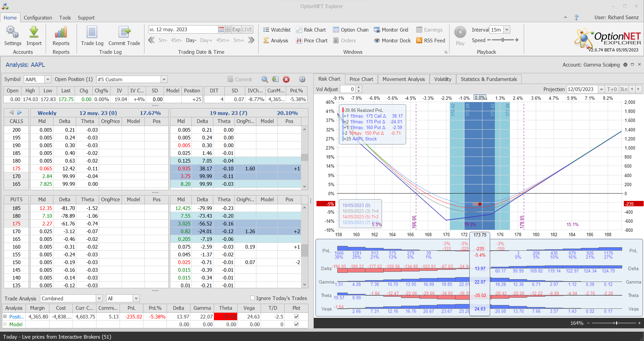Jump back with the double left chevron
This screenshot has height=341, width=644.
[152, 40]
